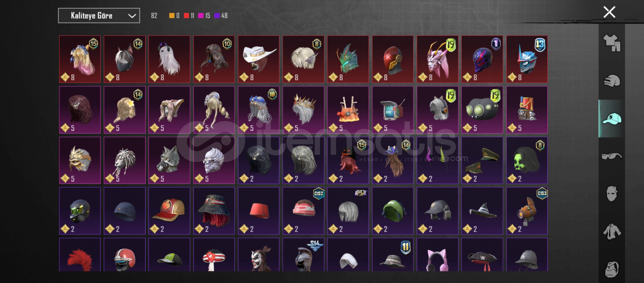Open the backpack category icon at bottom
Viewport: 644px width, 283px height.
point(612,269)
